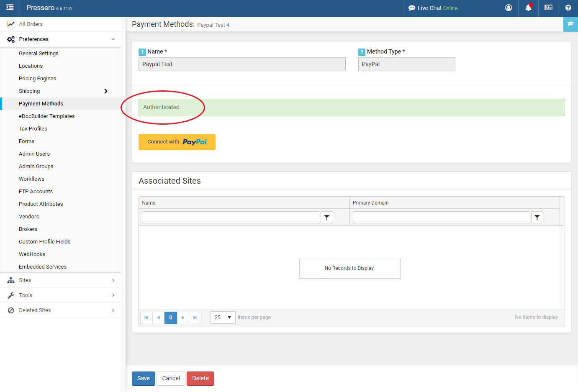Viewport: 578px width, 392px height.
Task: Collapse the Preferences menu chevron
Action: pos(113,39)
